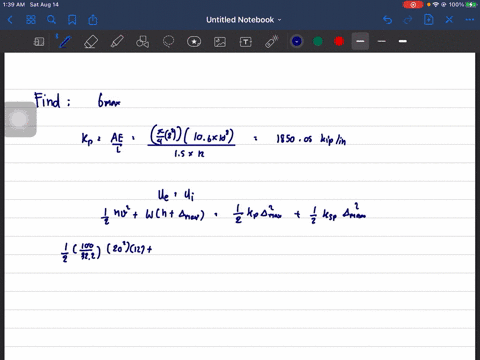480x360 pixels.
Task: Choose the dark blue pen color
Action: click(x=297, y=41)
